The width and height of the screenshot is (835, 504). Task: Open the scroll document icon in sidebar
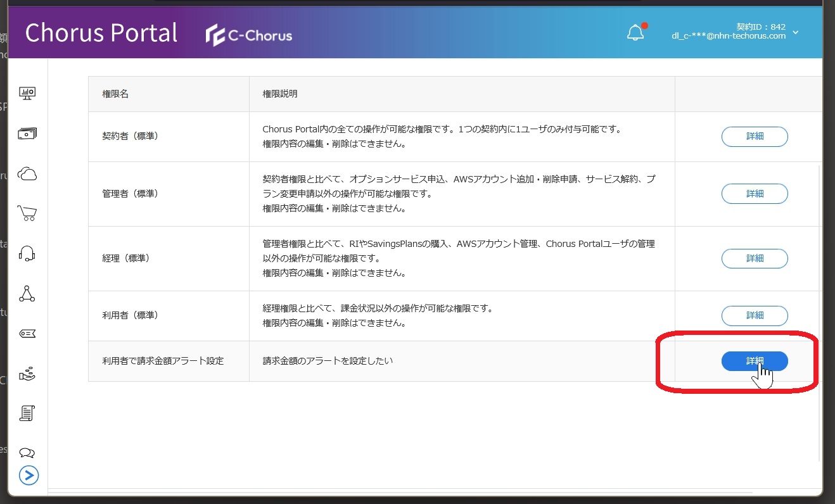27,413
